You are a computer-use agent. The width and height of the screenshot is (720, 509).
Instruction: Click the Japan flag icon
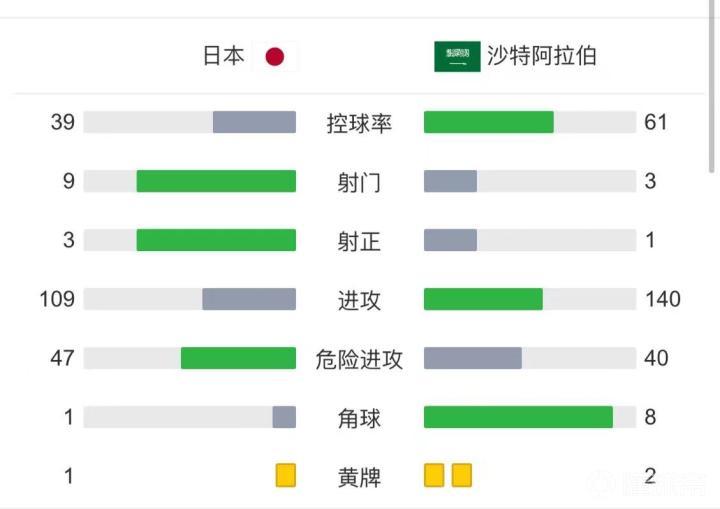coord(274,57)
